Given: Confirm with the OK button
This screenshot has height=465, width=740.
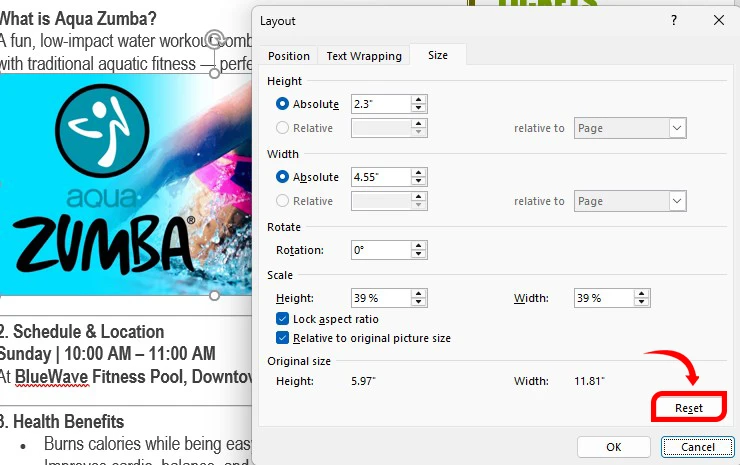Looking at the screenshot, I should click(614, 447).
